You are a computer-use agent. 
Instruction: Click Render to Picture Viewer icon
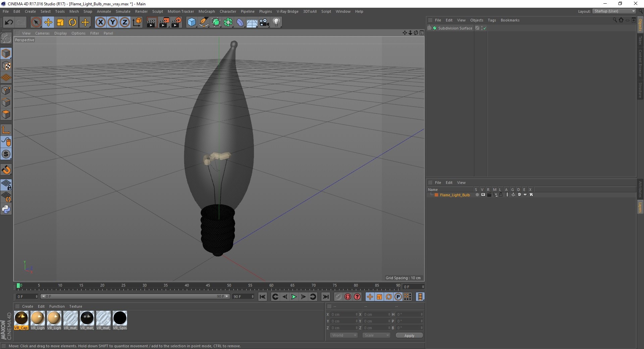tap(164, 22)
